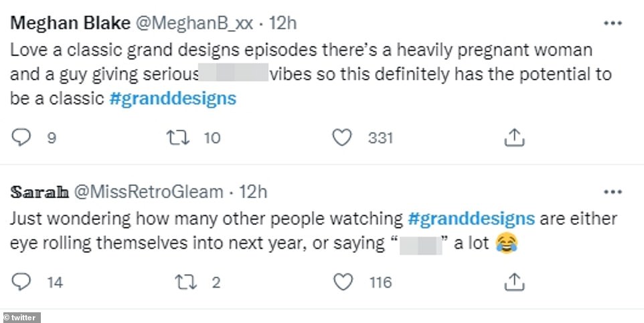The height and width of the screenshot is (323, 644).
Task: Reply to Meghan Blake's tweet
Action: coord(23,138)
